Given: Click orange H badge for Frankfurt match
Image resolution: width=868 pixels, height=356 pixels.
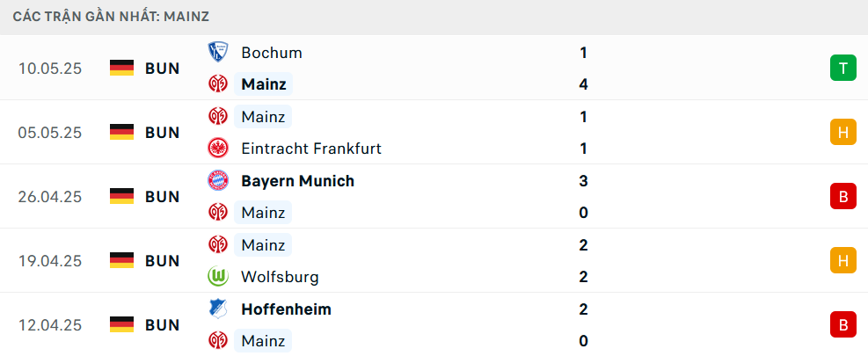Looking at the screenshot, I should coord(843,133).
